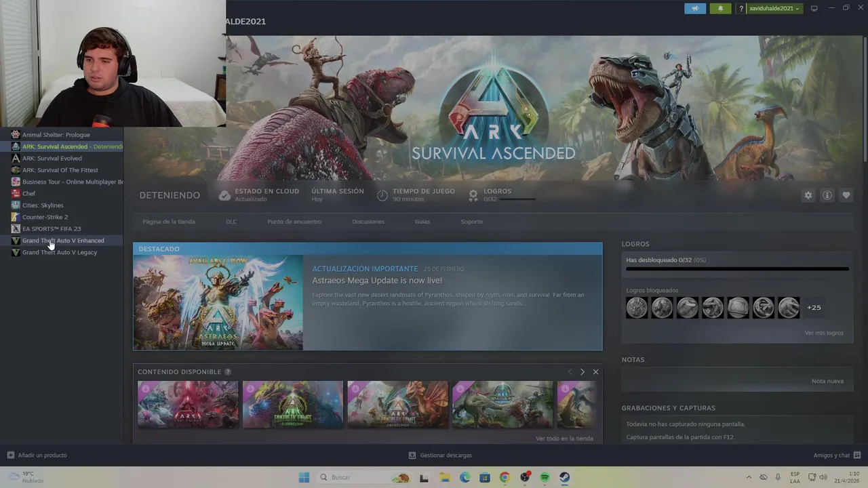Click the Steam taskbar icon

pos(564,477)
